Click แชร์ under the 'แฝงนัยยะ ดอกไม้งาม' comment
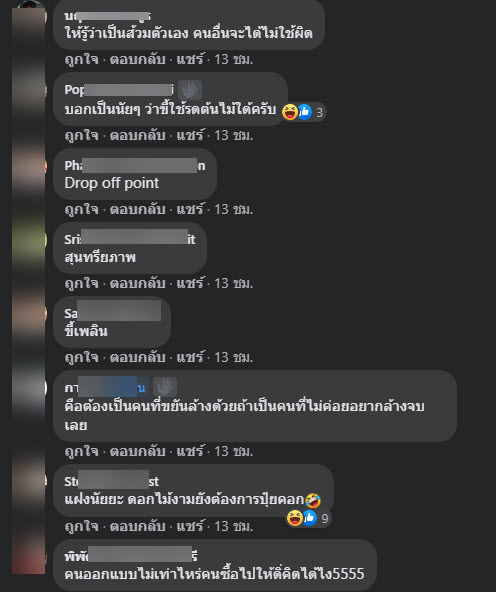The image size is (496, 592). point(190,526)
